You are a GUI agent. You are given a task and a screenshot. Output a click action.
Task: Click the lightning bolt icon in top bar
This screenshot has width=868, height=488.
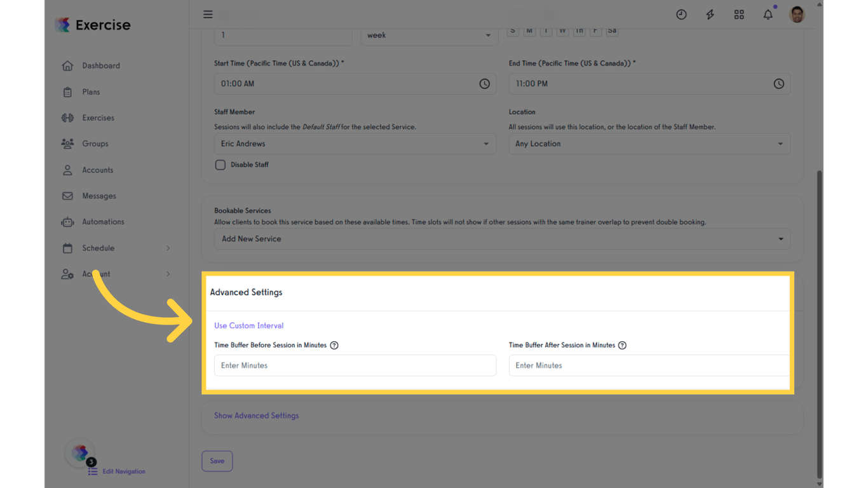[710, 14]
